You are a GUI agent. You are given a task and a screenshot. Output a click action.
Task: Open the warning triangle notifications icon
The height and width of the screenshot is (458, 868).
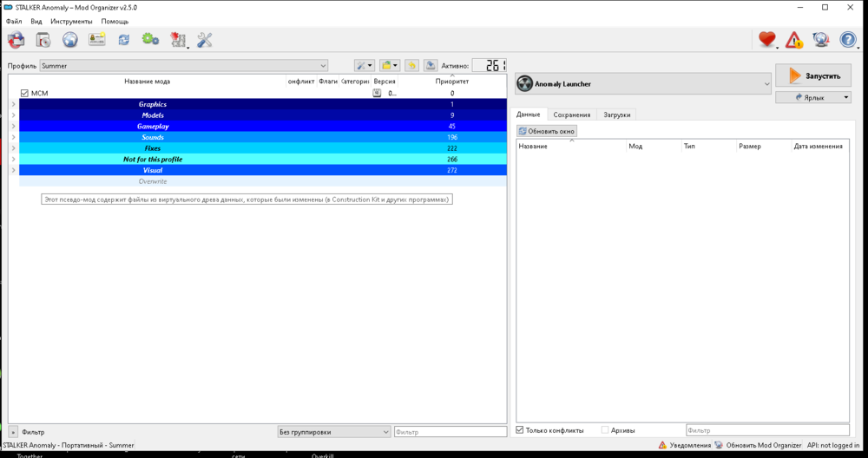click(x=794, y=40)
